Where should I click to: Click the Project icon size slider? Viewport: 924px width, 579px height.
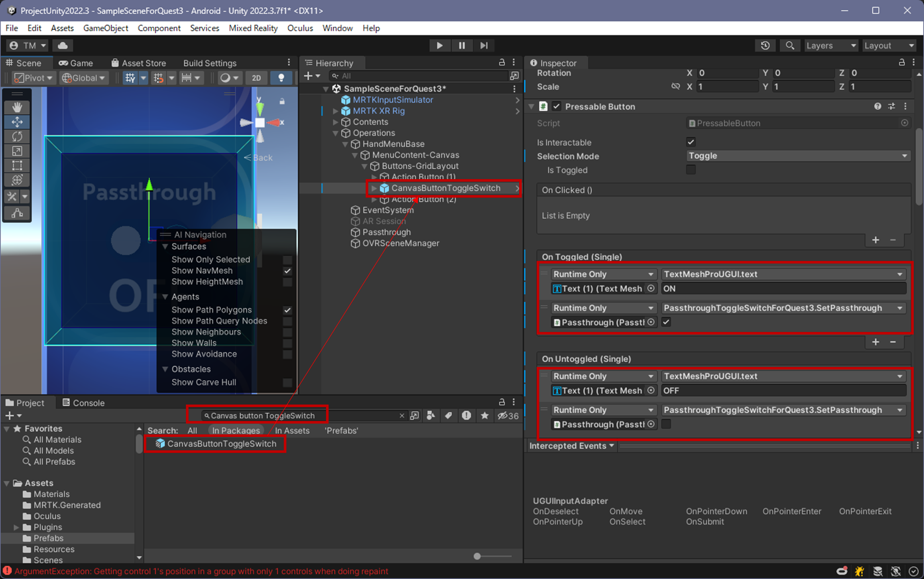click(477, 556)
